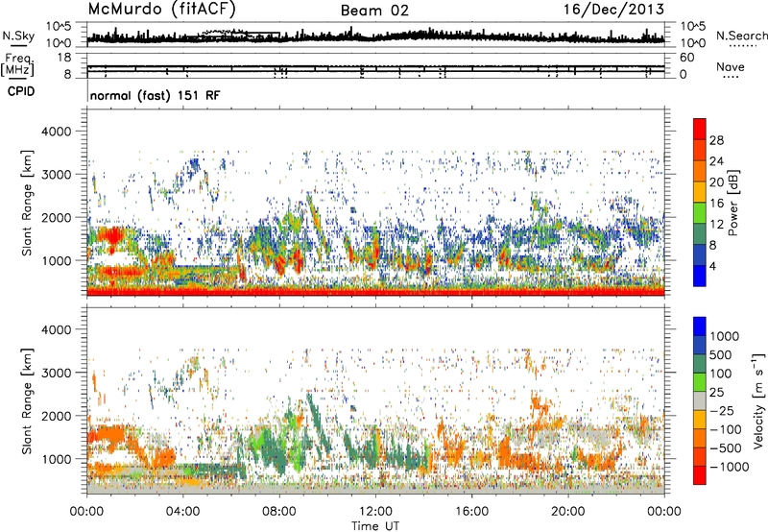Click the '28' tick on power colorbar
Image resolution: width=768 pixels, height=532 pixels.
(716, 140)
